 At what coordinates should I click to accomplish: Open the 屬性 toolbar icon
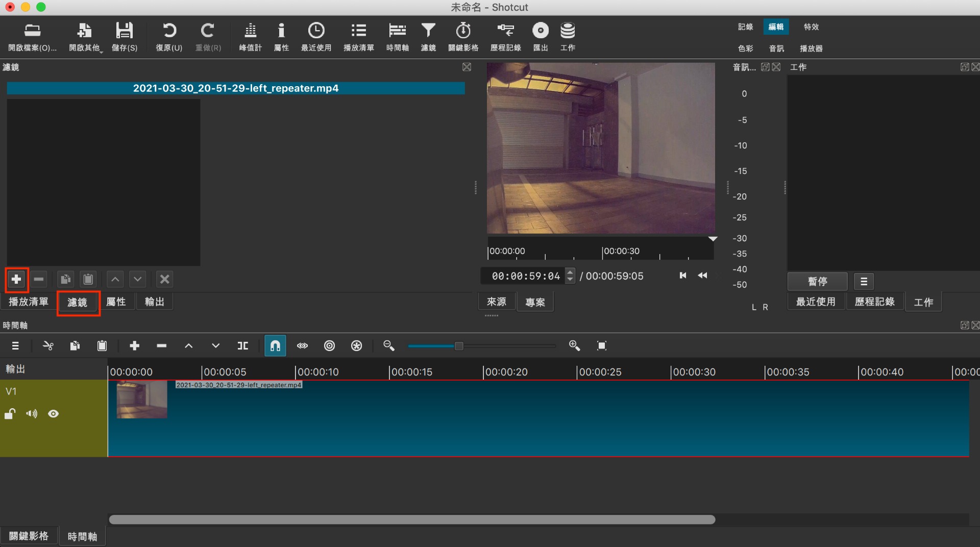281,37
